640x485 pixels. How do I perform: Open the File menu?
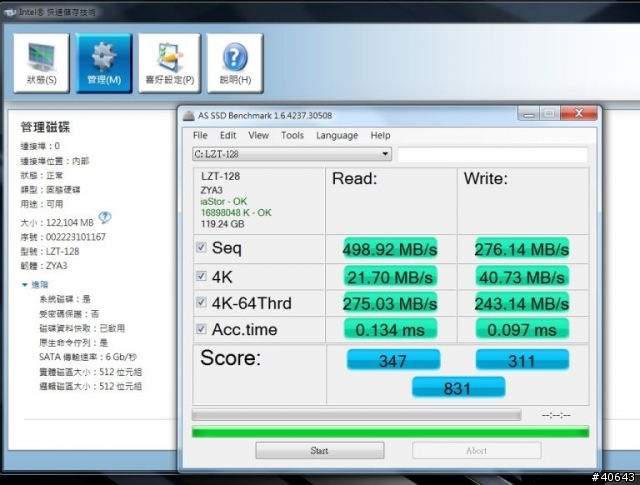[x=200, y=136]
